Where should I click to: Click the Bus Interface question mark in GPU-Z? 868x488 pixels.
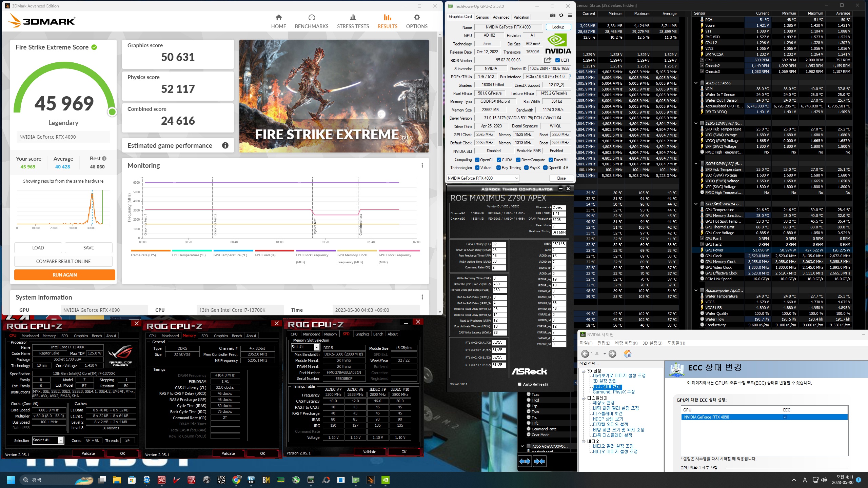pyautogui.click(x=570, y=77)
